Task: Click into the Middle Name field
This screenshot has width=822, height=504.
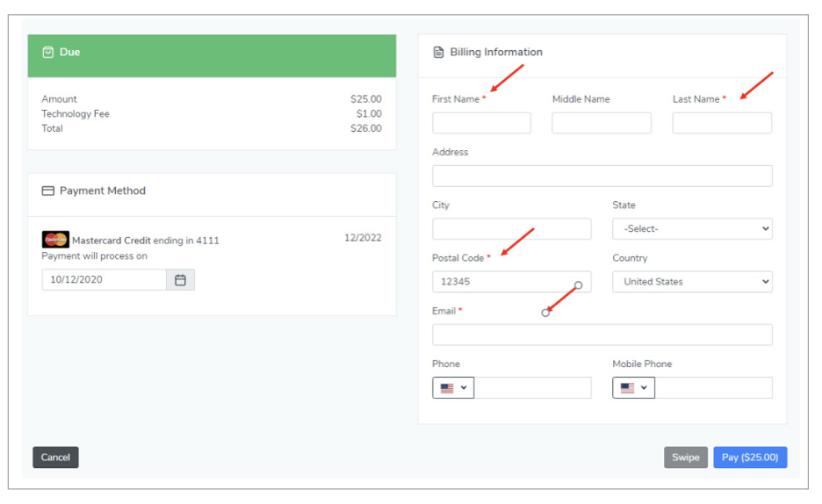Action: tap(602, 123)
